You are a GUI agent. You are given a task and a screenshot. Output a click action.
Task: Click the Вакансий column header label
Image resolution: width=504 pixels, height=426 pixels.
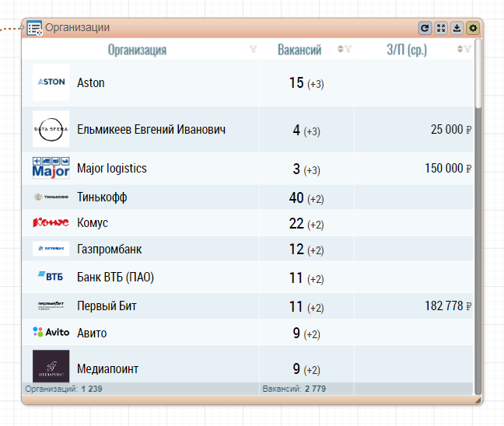(299, 50)
